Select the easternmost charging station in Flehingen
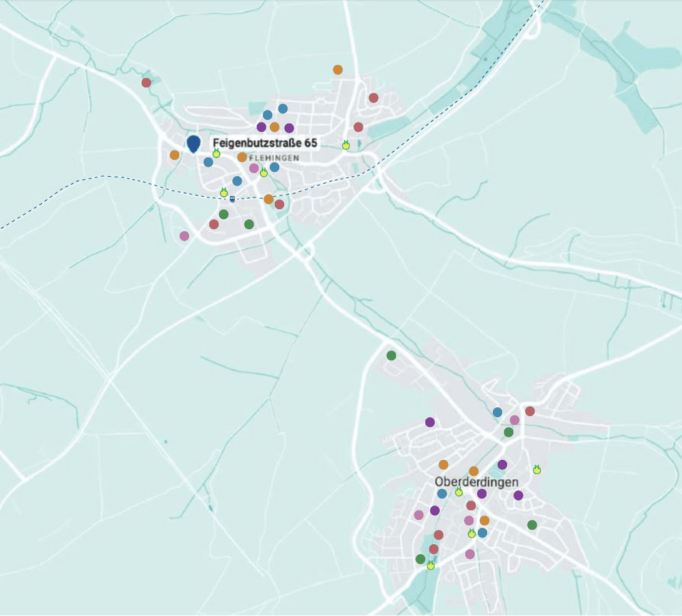 346,146
